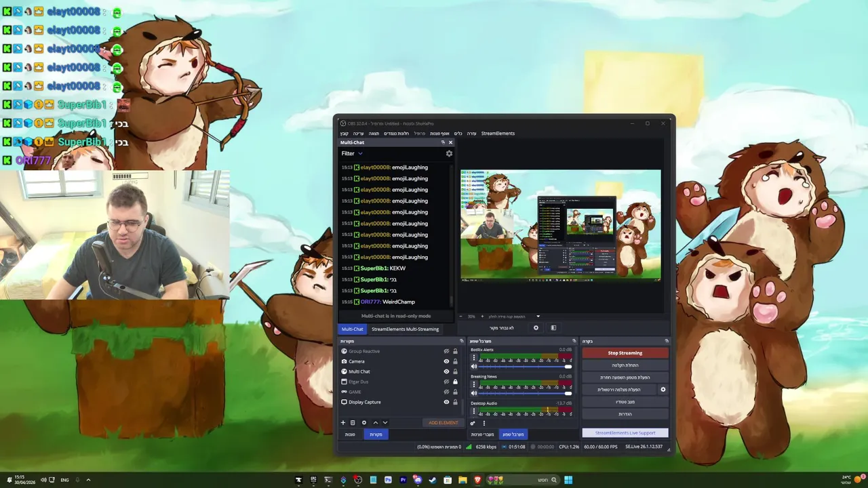Delete selected source with trash icon
This screenshot has width=868, height=488.
click(353, 422)
